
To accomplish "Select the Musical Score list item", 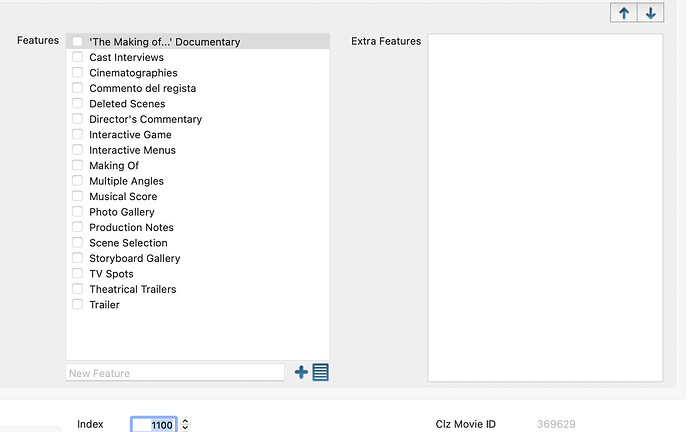I will (123, 197).
